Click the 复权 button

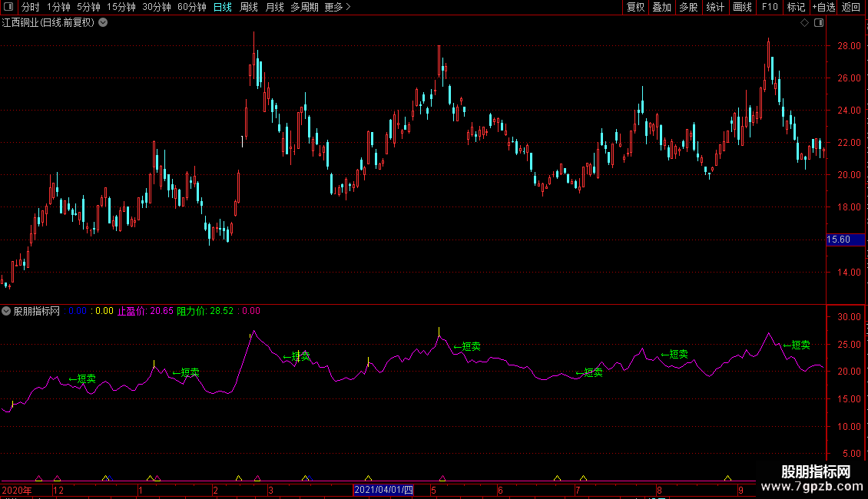[x=635, y=7]
